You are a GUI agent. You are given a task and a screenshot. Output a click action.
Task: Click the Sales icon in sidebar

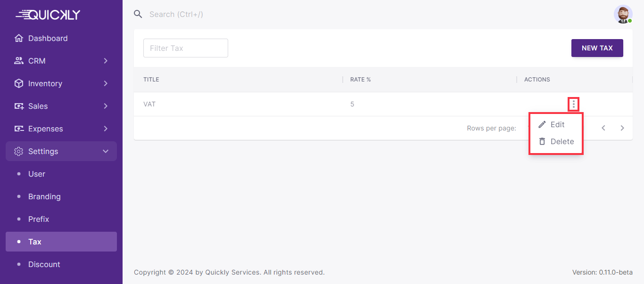point(19,106)
